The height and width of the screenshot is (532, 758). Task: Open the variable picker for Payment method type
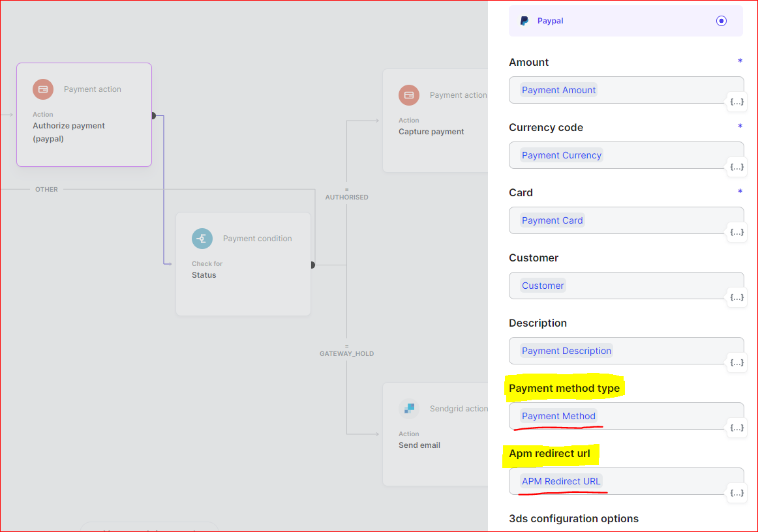[736, 428]
